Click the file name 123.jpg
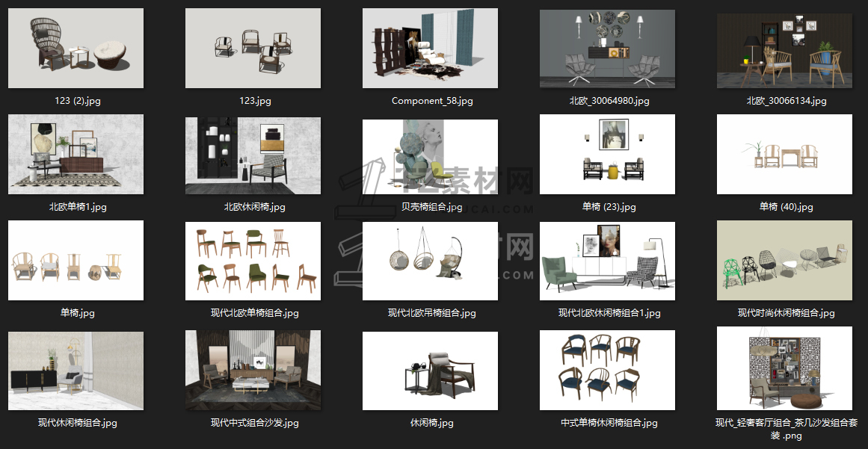 [255, 101]
